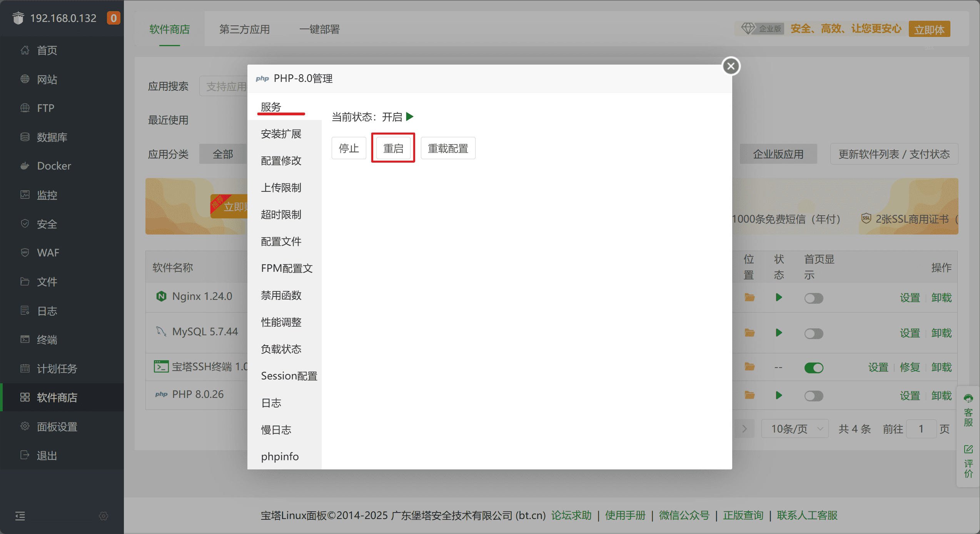Toggle Nginx homepage display switch
This screenshot has height=534, width=980.
pyautogui.click(x=813, y=298)
